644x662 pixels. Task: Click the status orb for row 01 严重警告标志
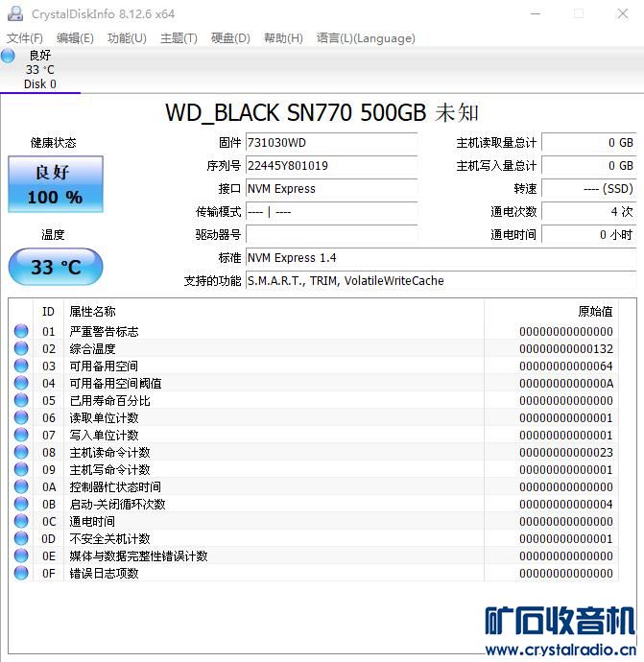coord(21,331)
